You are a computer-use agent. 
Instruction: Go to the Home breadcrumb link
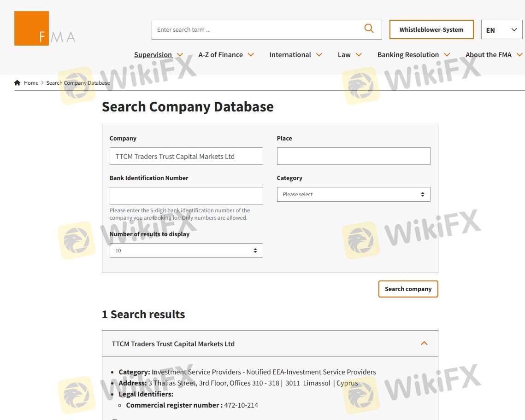pyautogui.click(x=31, y=82)
